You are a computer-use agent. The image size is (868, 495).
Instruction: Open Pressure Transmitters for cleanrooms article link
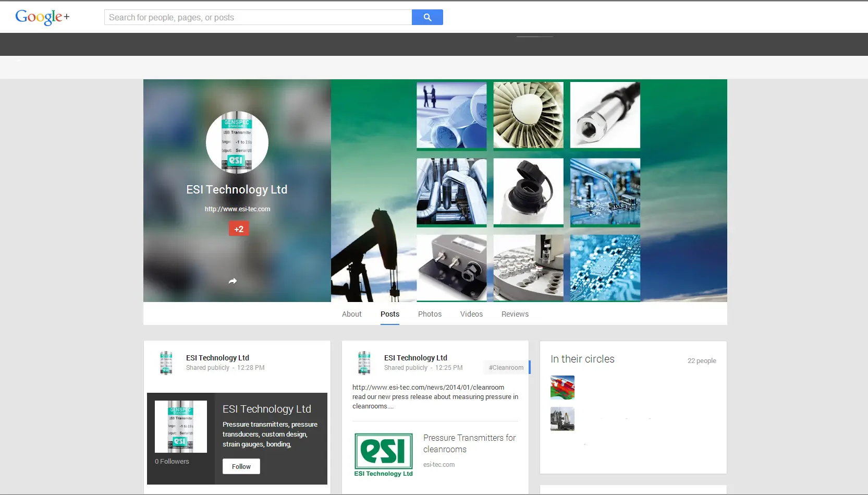coord(469,443)
